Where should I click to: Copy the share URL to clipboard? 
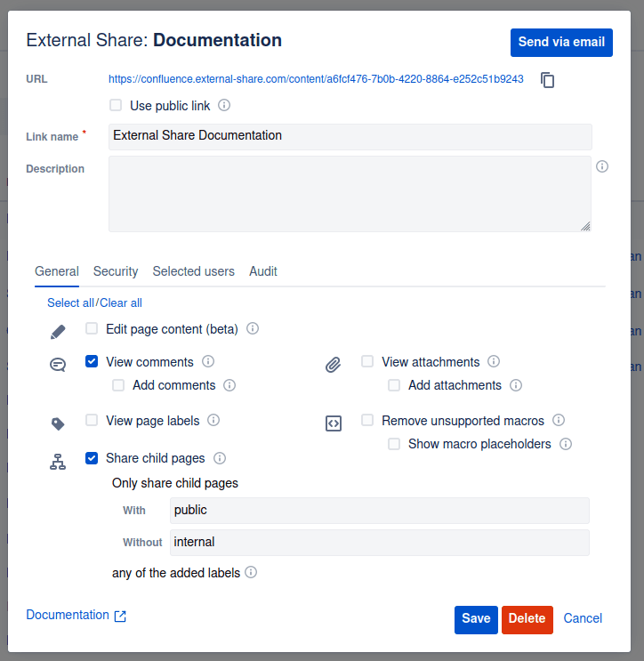click(548, 80)
